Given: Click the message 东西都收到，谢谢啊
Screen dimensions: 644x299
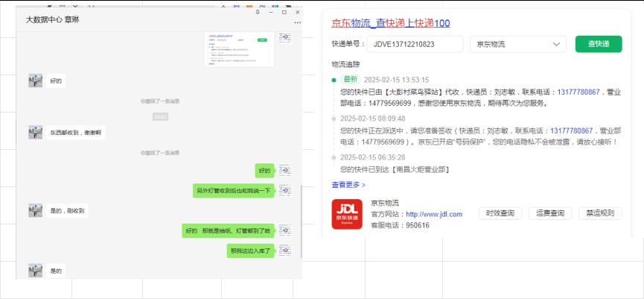Looking at the screenshot, I should (x=76, y=133).
